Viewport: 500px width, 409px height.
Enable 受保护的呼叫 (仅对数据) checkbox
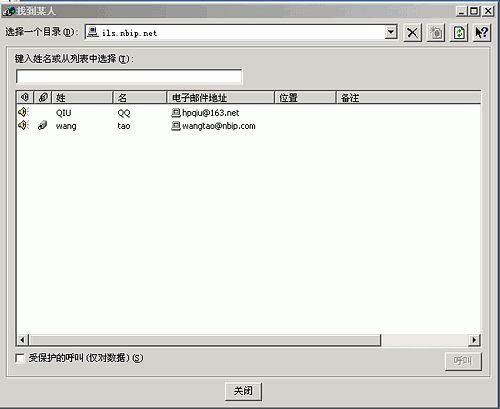coord(20,358)
